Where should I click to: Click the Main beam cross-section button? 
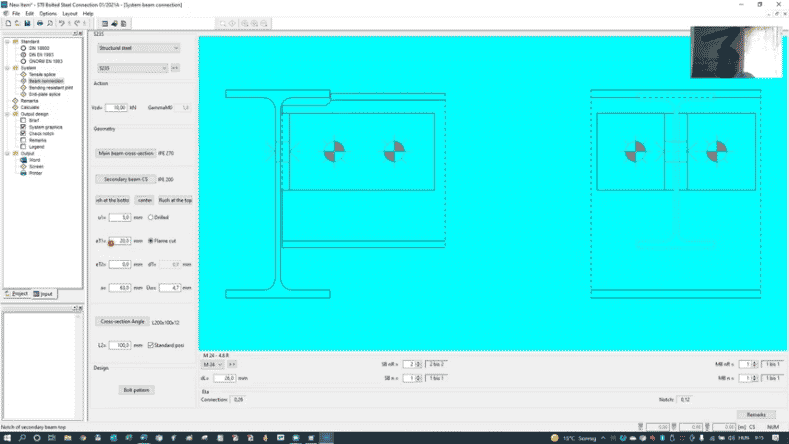click(125, 153)
